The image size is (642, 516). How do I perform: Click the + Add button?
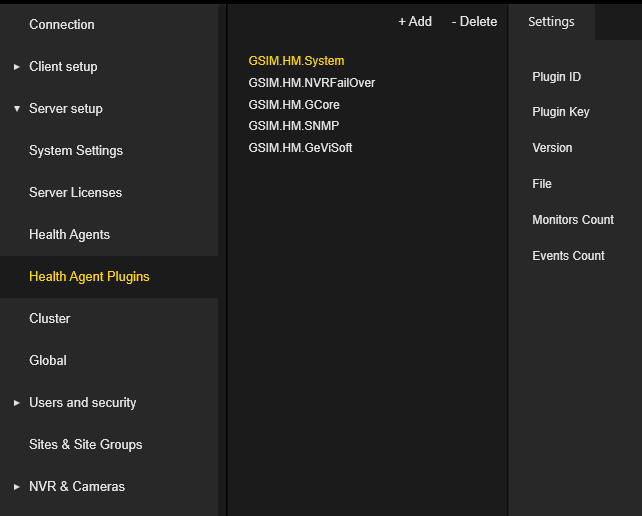415,21
